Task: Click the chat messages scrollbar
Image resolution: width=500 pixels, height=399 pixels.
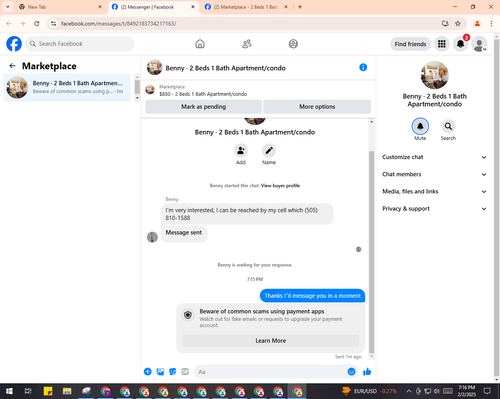Action: click(x=371, y=252)
